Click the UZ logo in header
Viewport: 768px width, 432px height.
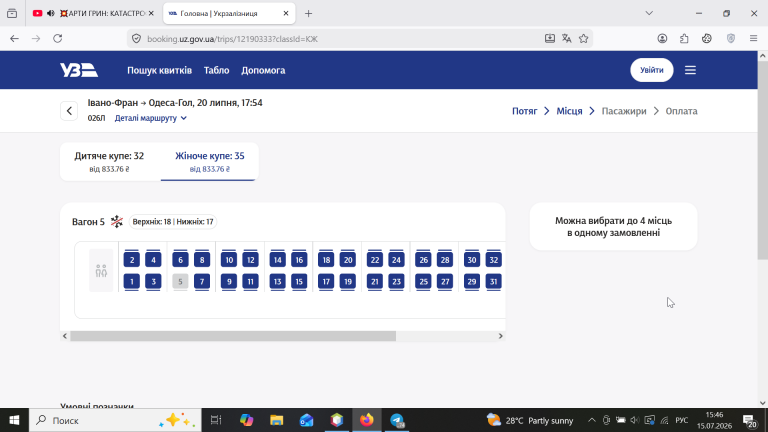(79, 70)
